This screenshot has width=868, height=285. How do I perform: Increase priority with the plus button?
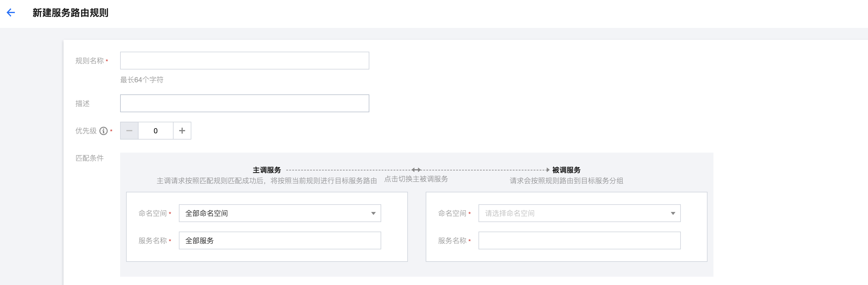(x=182, y=131)
